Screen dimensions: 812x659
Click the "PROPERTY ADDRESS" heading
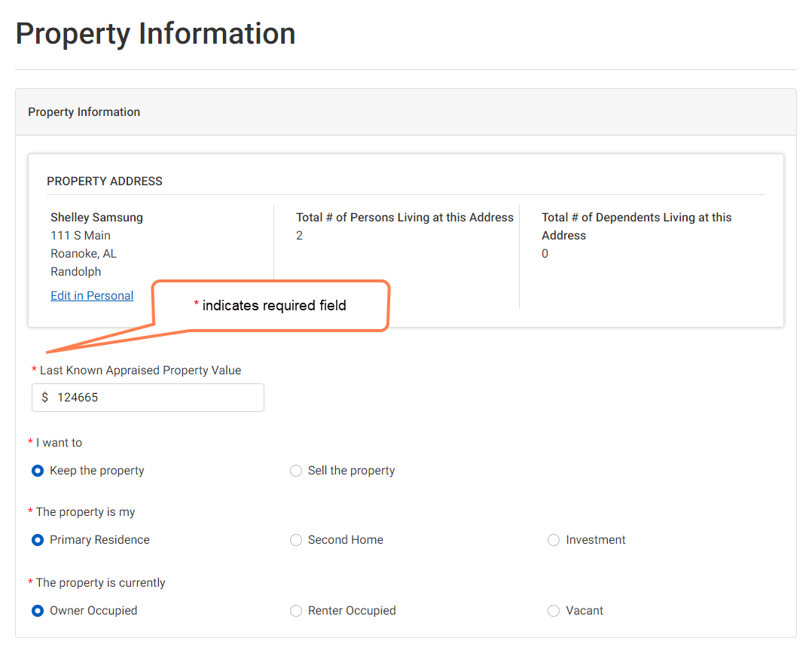(104, 181)
